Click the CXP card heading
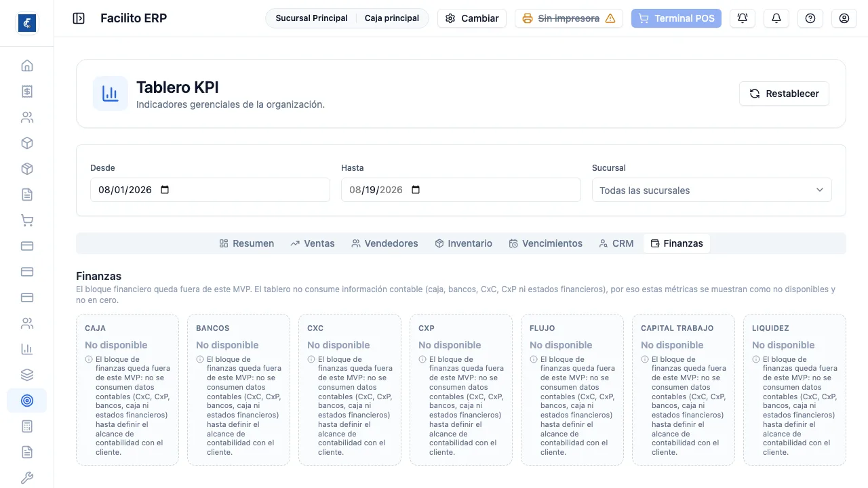This screenshot has width=868, height=488. tap(427, 328)
